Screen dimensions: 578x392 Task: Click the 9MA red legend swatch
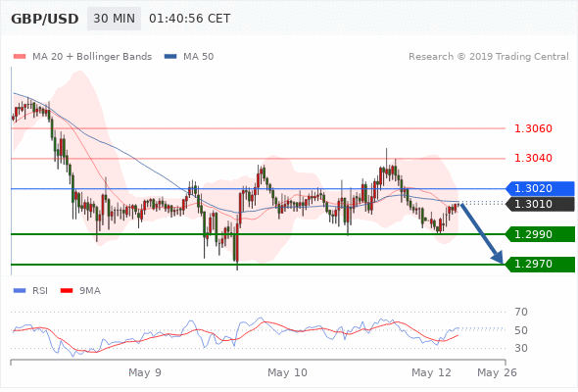click(67, 291)
